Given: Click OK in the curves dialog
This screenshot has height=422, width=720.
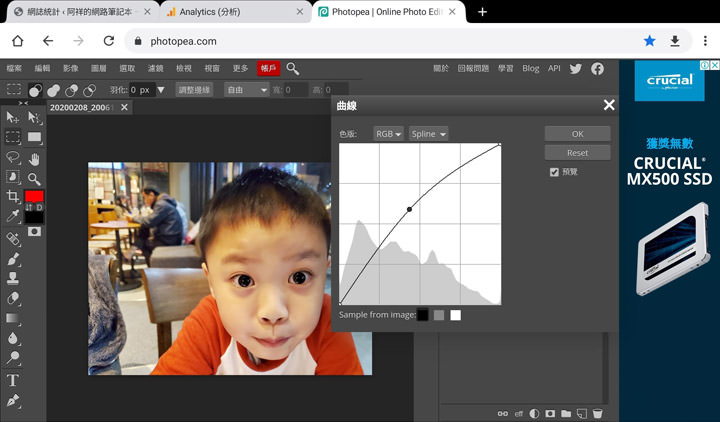Looking at the screenshot, I should [x=577, y=134].
